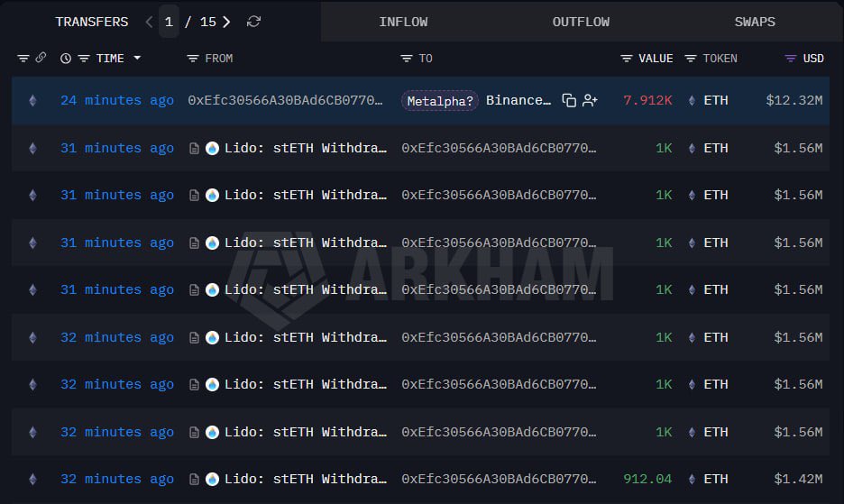Open Lido: stETH Withdrawal in the 912.04 row

click(305, 480)
